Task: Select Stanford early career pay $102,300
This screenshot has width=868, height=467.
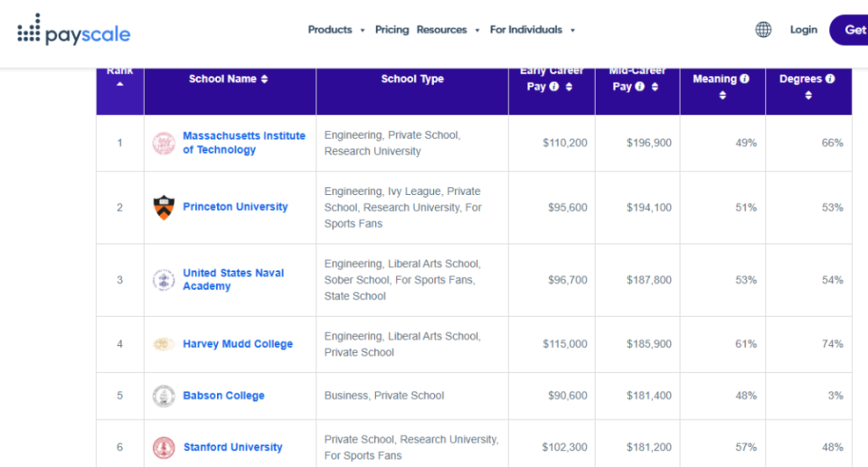Action: click(564, 447)
